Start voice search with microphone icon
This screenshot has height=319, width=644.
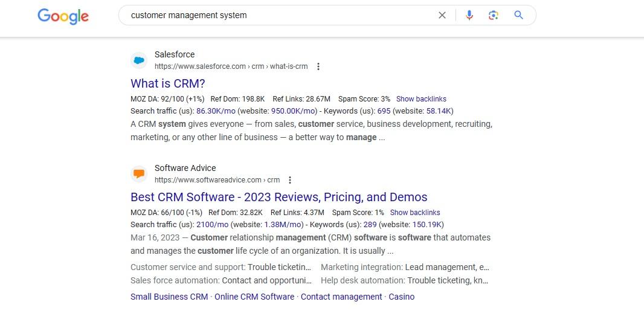[469, 15]
